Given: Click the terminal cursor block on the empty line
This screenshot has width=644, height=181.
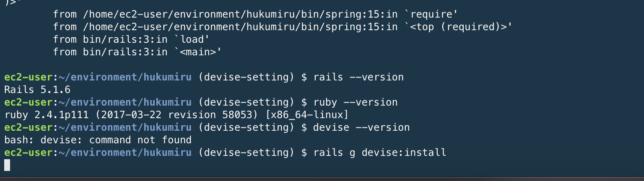Looking at the screenshot, I should [x=7, y=165].
